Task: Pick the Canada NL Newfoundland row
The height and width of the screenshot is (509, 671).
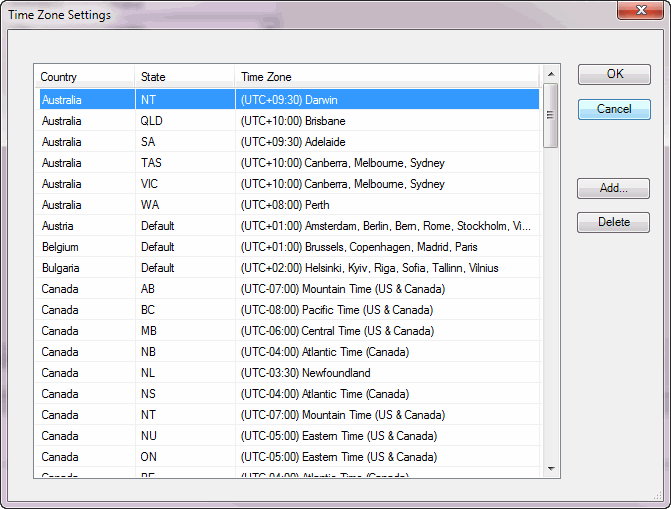Action: click(x=288, y=373)
